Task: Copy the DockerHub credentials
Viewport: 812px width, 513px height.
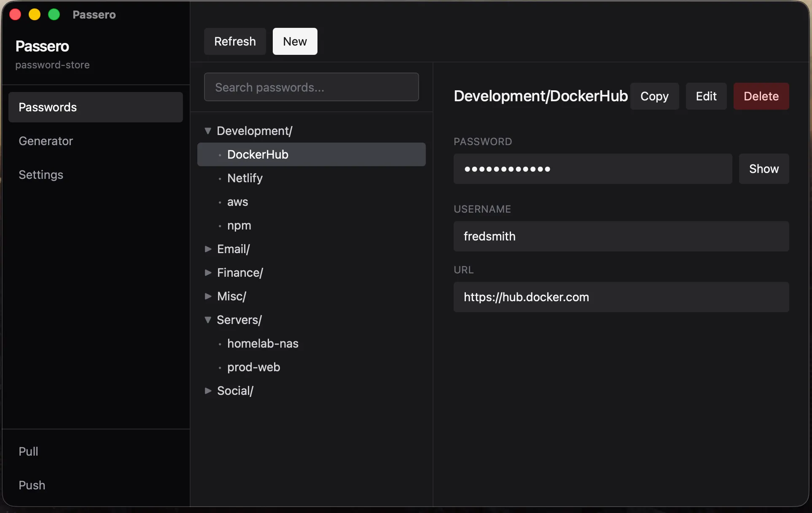Action: [654, 96]
